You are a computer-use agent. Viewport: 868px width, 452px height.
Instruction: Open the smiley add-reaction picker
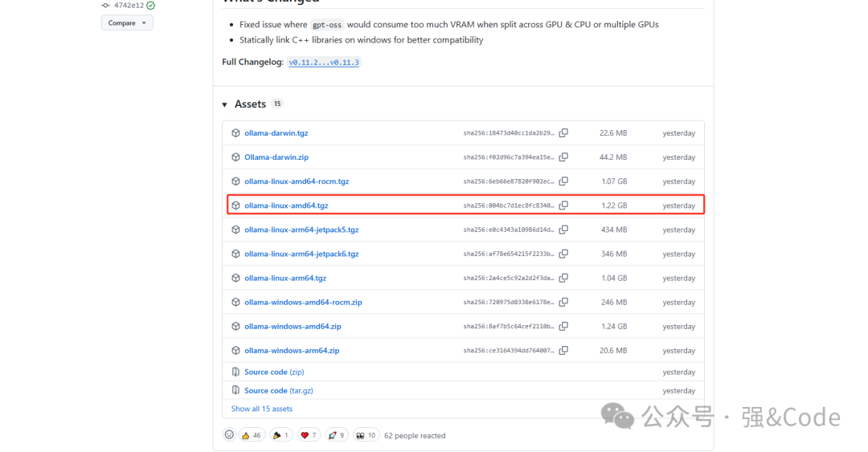pos(229,435)
